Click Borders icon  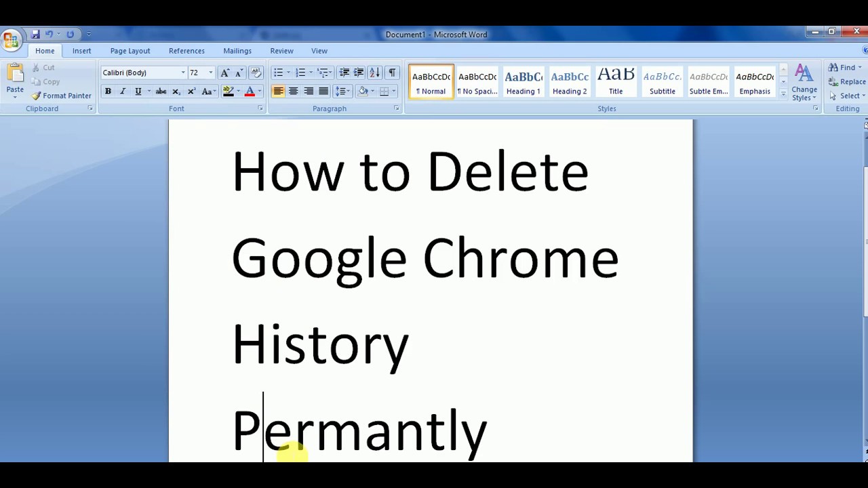pos(384,91)
